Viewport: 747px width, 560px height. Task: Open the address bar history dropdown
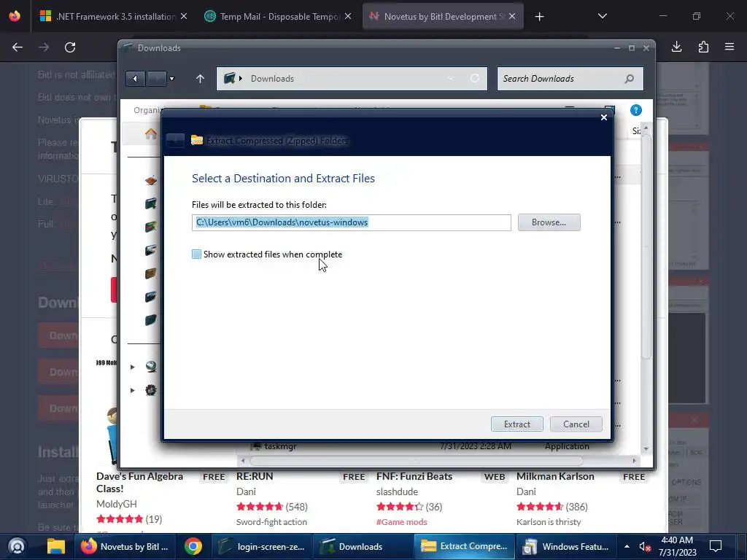coord(451,79)
